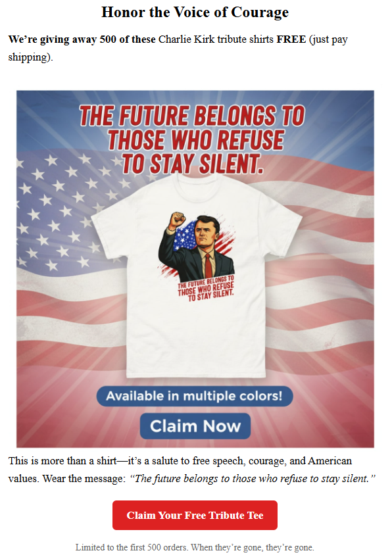The width and height of the screenshot is (392, 559).
Task: Click the Honor the Voice of Courage heading
Action: [x=195, y=12]
